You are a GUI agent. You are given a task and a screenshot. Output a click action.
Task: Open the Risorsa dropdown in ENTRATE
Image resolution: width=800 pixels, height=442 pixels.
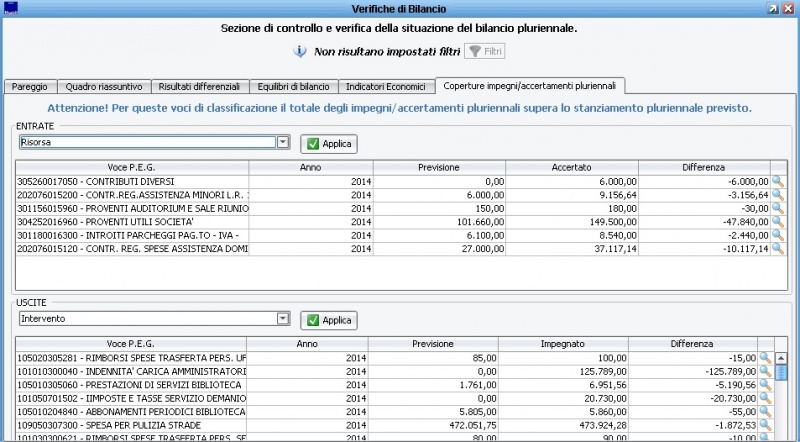point(282,143)
